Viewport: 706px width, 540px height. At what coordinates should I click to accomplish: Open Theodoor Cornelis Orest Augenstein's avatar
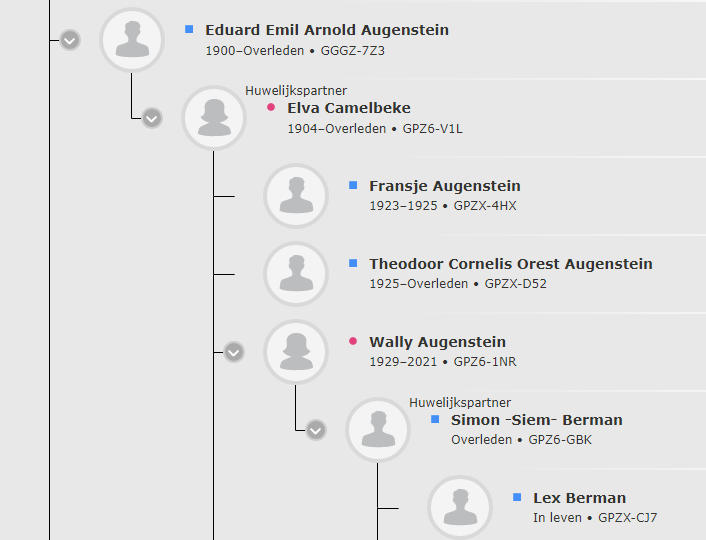pyautogui.click(x=296, y=274)
